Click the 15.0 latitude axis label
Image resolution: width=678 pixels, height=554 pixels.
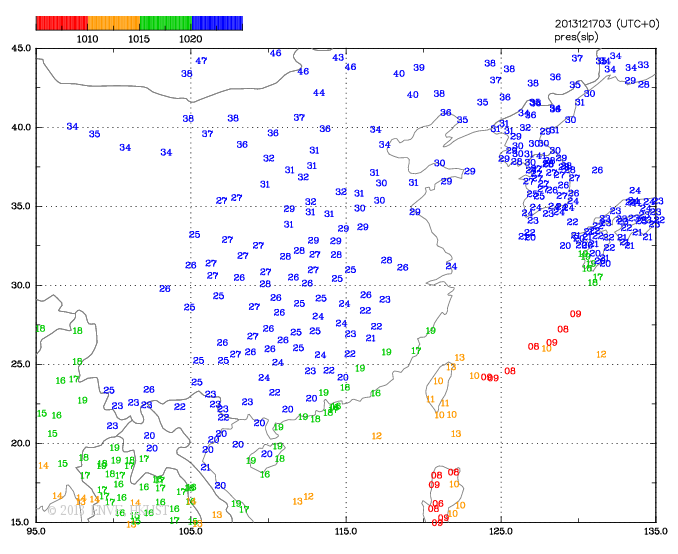21,522
